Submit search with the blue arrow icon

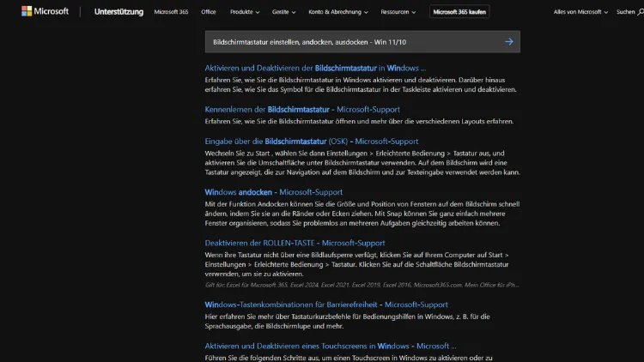tap(509, 42)
